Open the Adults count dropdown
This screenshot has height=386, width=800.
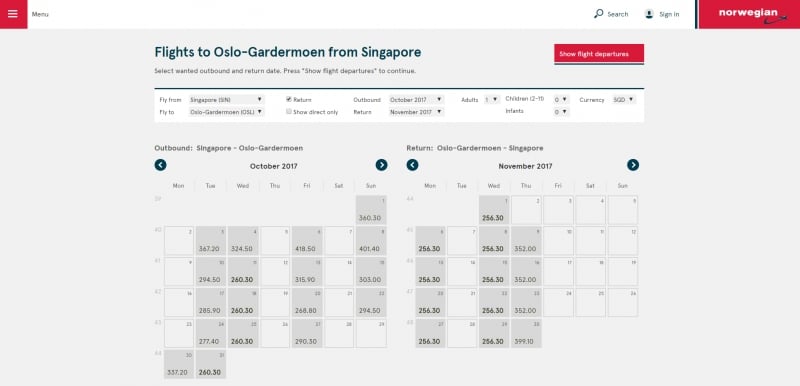[x=492, y=99]
